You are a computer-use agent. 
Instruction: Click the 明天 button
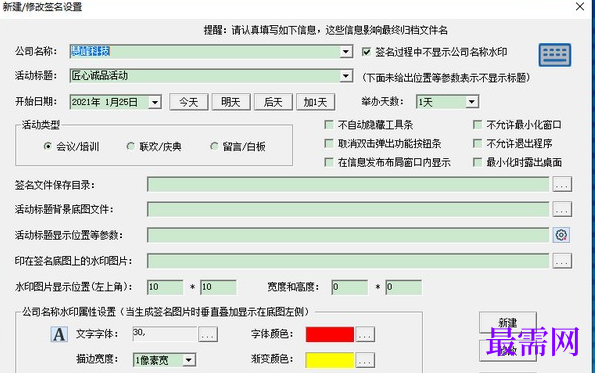point(231,102)
